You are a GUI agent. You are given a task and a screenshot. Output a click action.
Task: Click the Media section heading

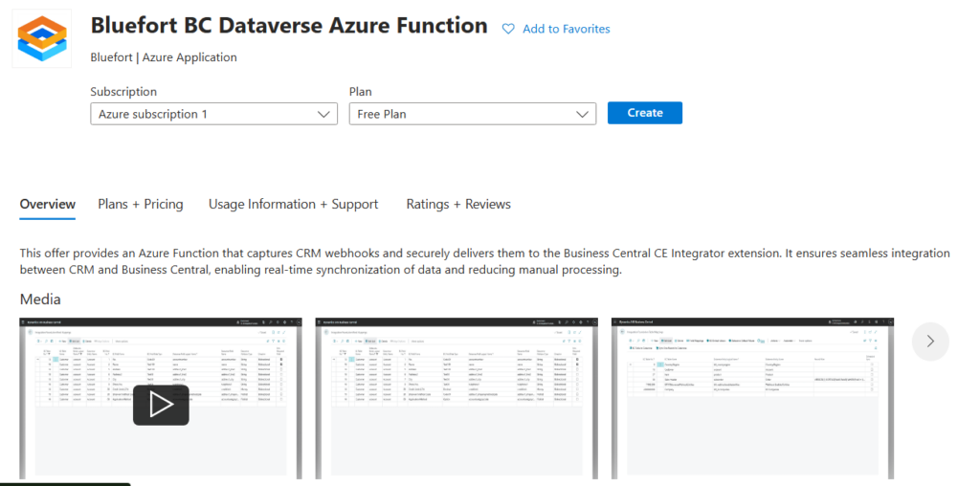point(40,299)
